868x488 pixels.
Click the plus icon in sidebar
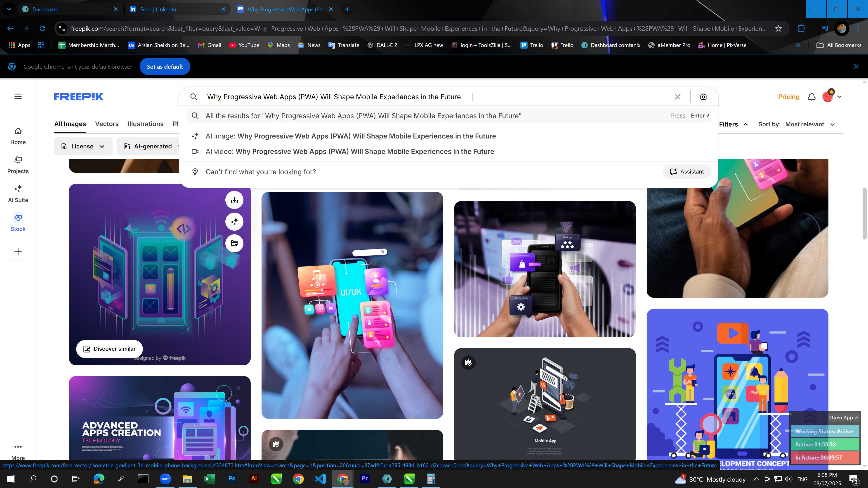tap(18, 252)
